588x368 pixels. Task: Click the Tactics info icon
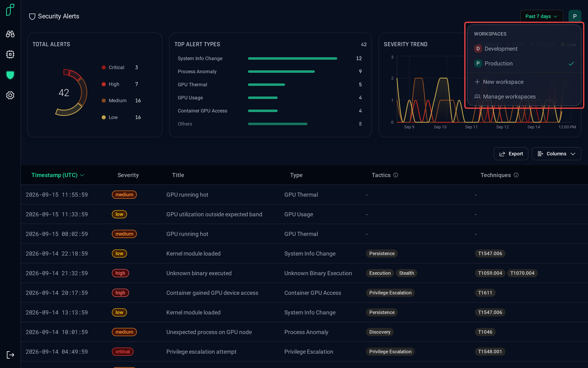(395, 175)
